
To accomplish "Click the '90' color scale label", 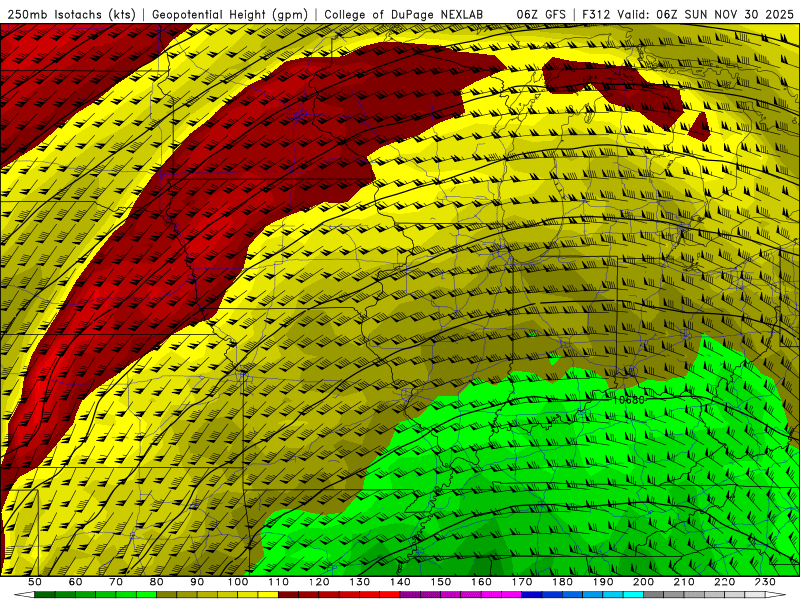I will (197, 582).
